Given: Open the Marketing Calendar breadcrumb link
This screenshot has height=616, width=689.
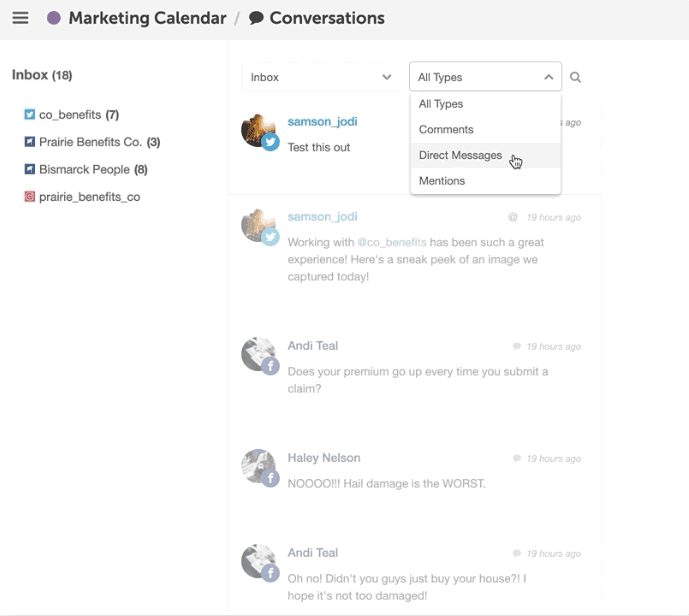Looking at the screenshot, I should 147,18.
